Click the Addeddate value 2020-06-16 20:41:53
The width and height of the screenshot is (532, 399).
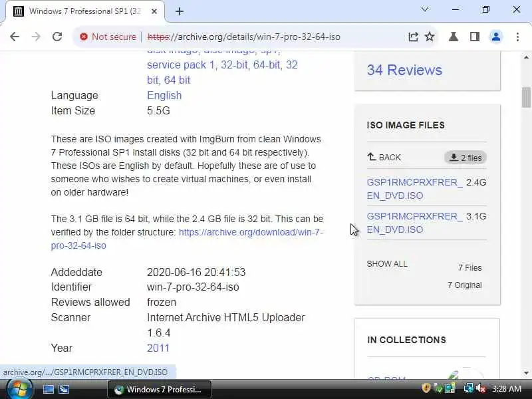click(196, 272)
